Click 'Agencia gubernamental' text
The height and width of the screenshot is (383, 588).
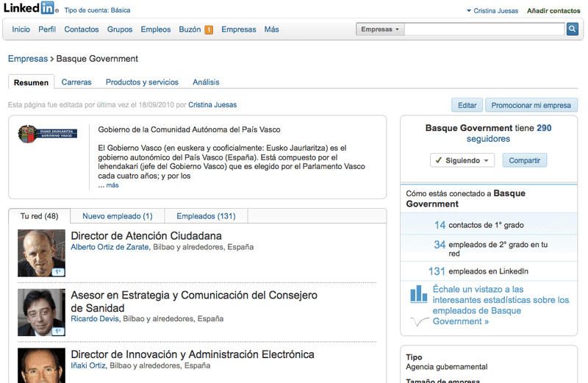click(x=447, y=367)
